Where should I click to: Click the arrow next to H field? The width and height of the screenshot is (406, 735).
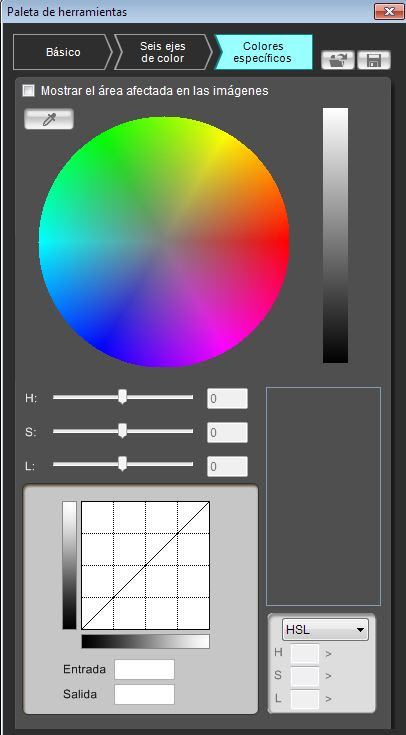pyautogui.click(x=328, y=654)
